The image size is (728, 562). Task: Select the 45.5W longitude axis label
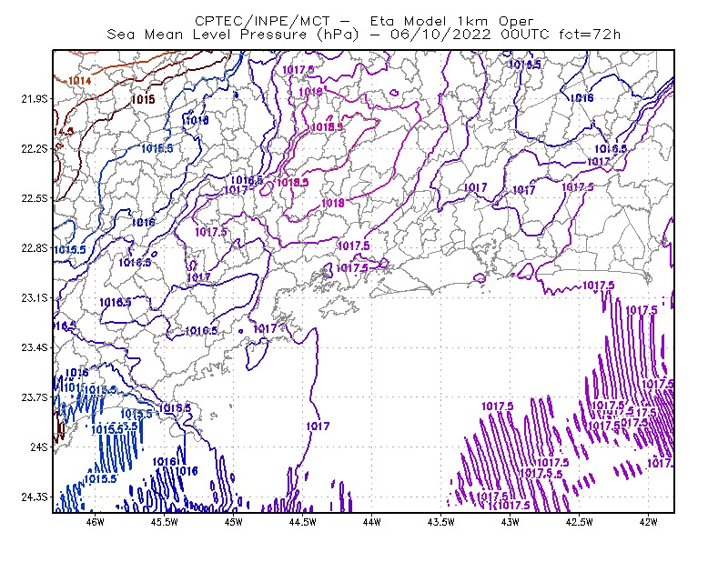pyautogui.click(x=165, y=522)
